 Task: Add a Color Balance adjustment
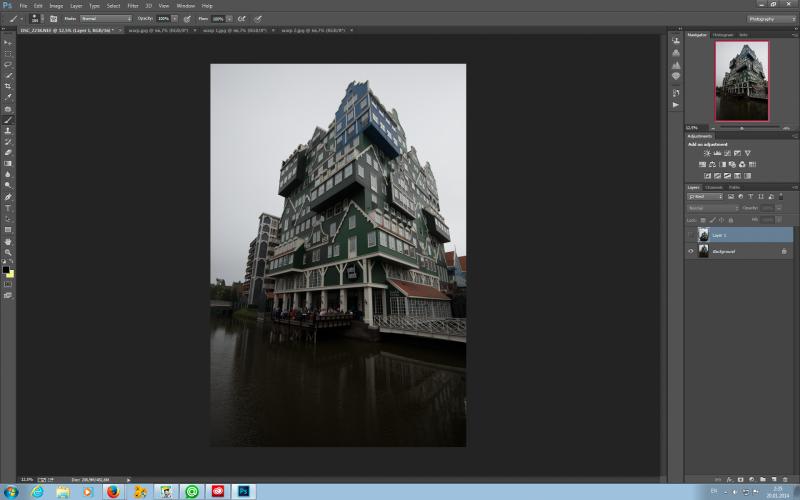pos(712,164)
